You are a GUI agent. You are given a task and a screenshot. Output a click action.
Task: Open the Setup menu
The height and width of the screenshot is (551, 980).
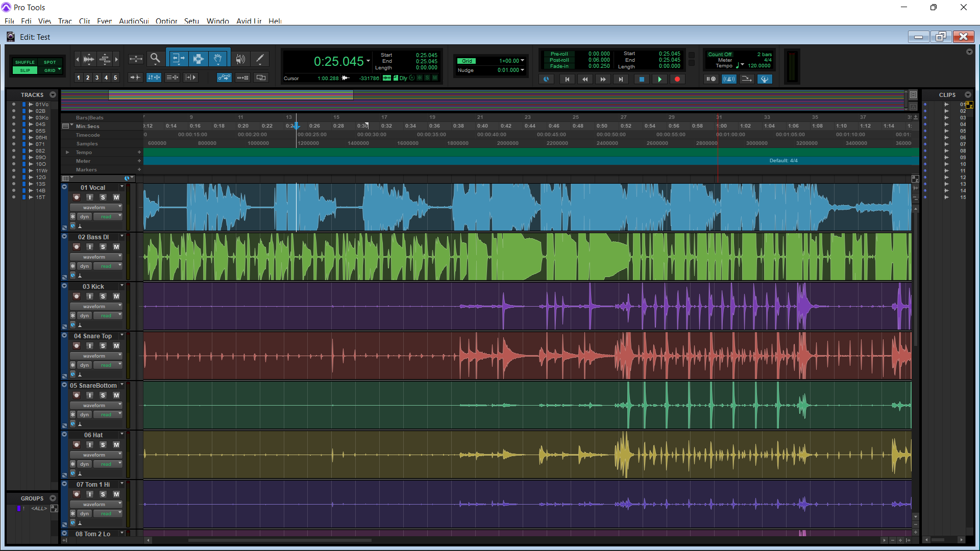pyautogui.click(x=191, y=21)
